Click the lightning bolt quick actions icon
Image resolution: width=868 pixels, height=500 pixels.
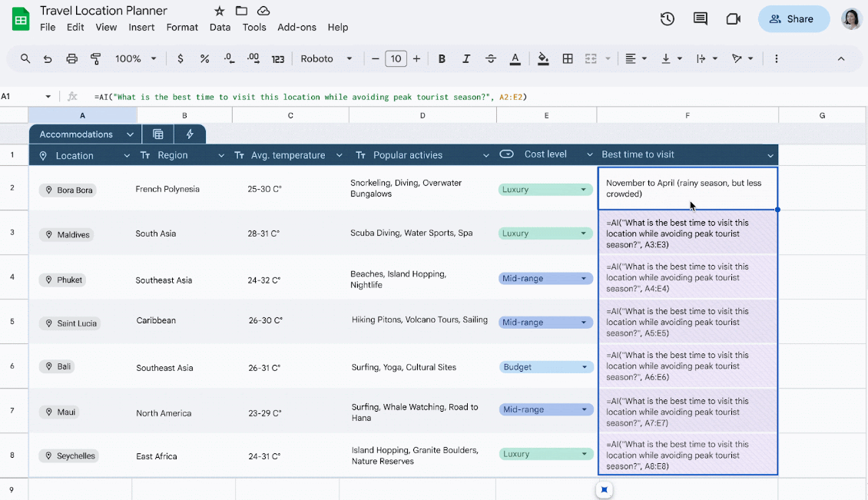click(190, 134)
